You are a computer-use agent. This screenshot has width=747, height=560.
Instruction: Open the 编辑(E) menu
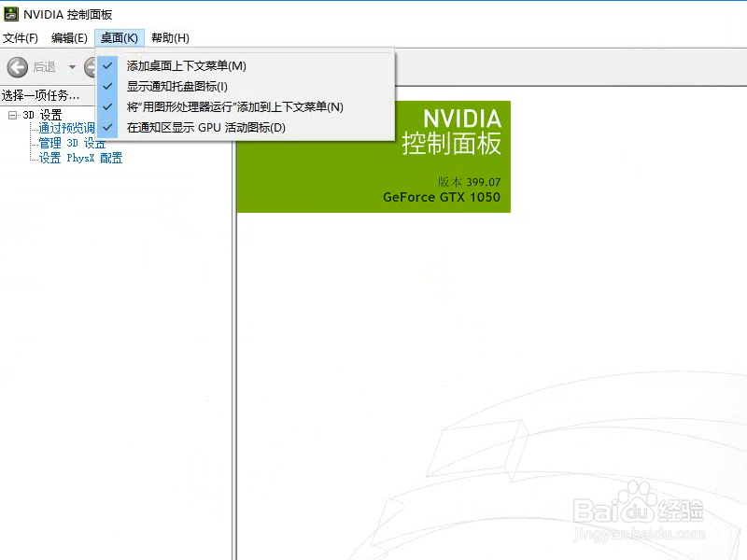[x=69, y=37]
